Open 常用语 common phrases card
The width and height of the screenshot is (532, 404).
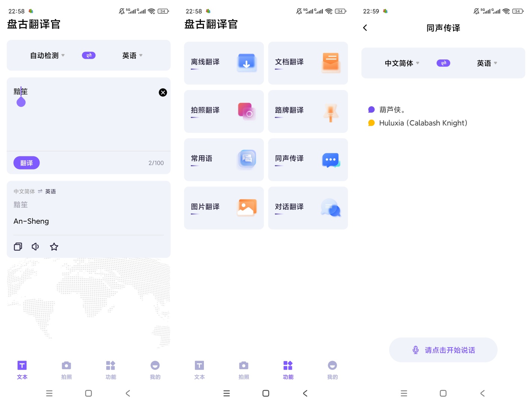[224, 159]
